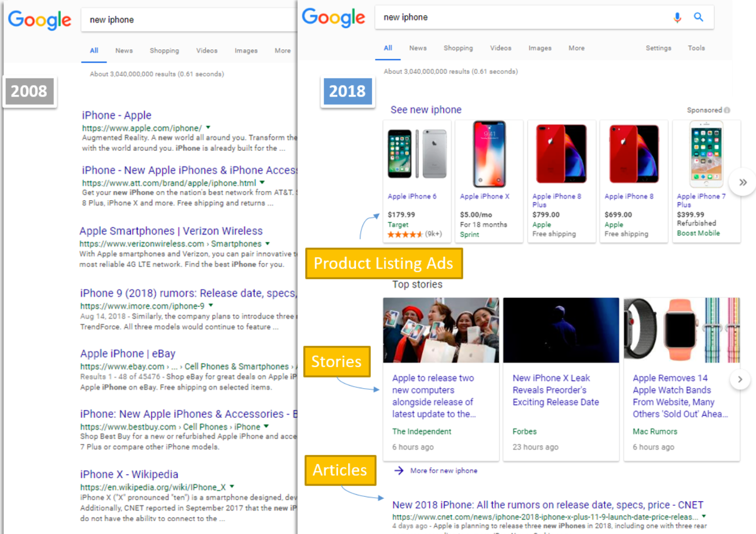Click the Google logo in 2018 panel

[333, 18]
